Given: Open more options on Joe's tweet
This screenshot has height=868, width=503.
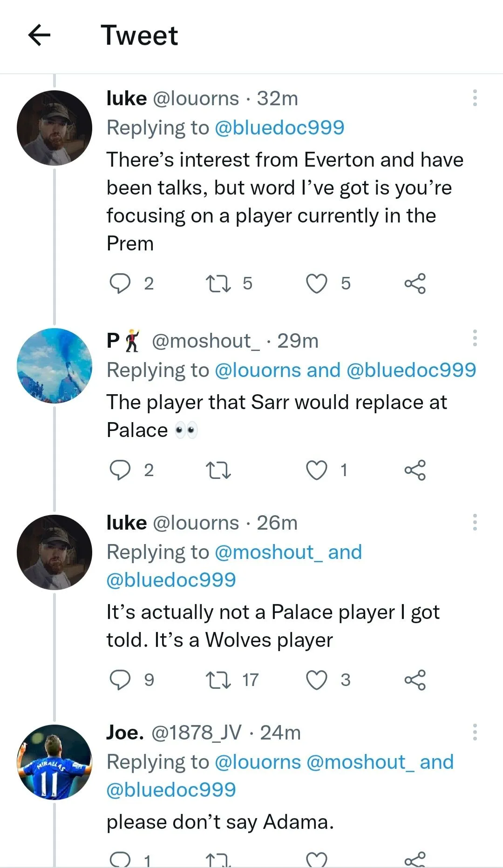Looking at the screenshot, I should click(x=475, y=732).
